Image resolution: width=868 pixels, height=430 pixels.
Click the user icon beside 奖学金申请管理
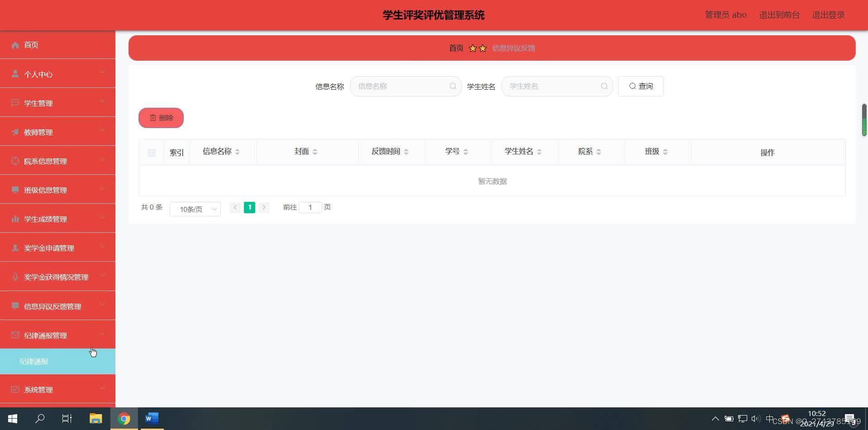click(15, 248)
